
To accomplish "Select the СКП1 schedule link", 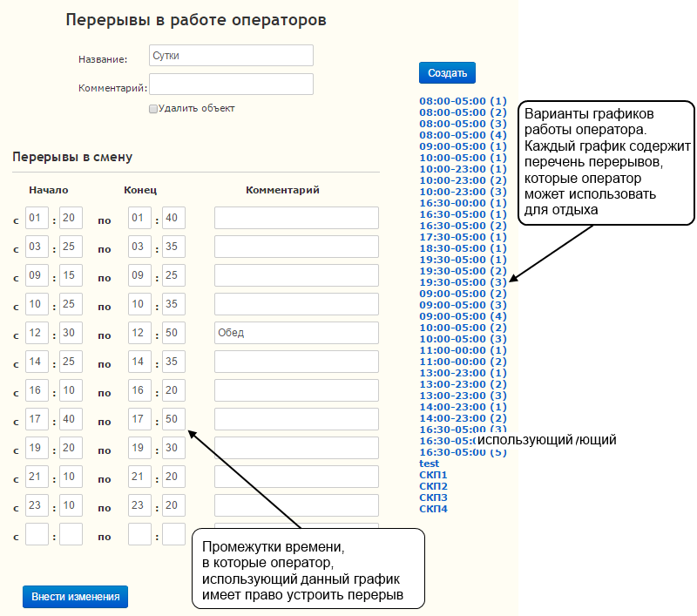I will tap(433, 475).
